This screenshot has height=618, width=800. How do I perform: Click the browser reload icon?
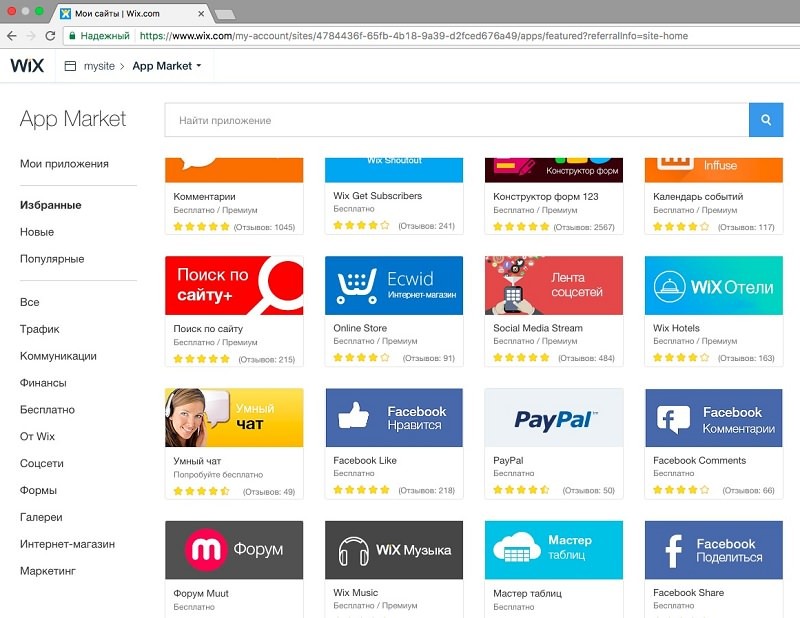[x=50, y=36]
